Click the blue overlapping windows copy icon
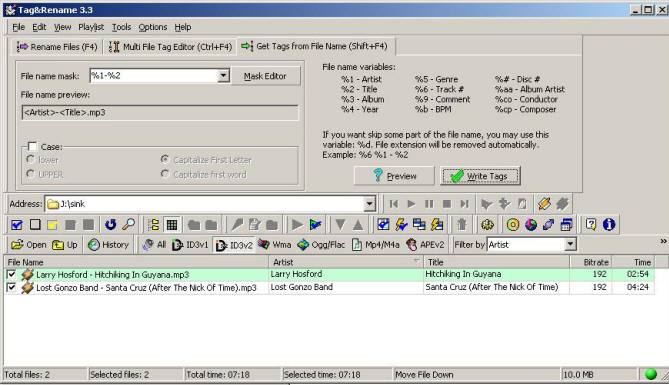The width and height of the screenshot is (669, 385). click(x=419, y=225)
